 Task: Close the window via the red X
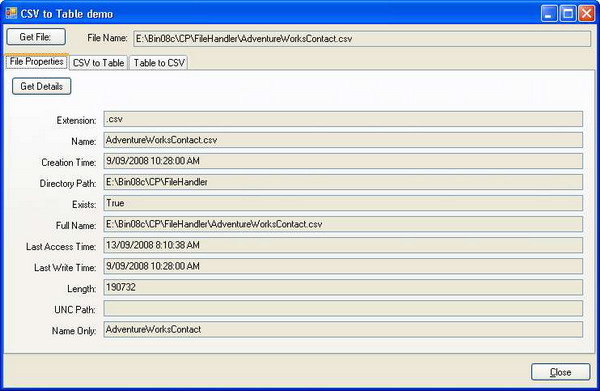tap(586, 13)
